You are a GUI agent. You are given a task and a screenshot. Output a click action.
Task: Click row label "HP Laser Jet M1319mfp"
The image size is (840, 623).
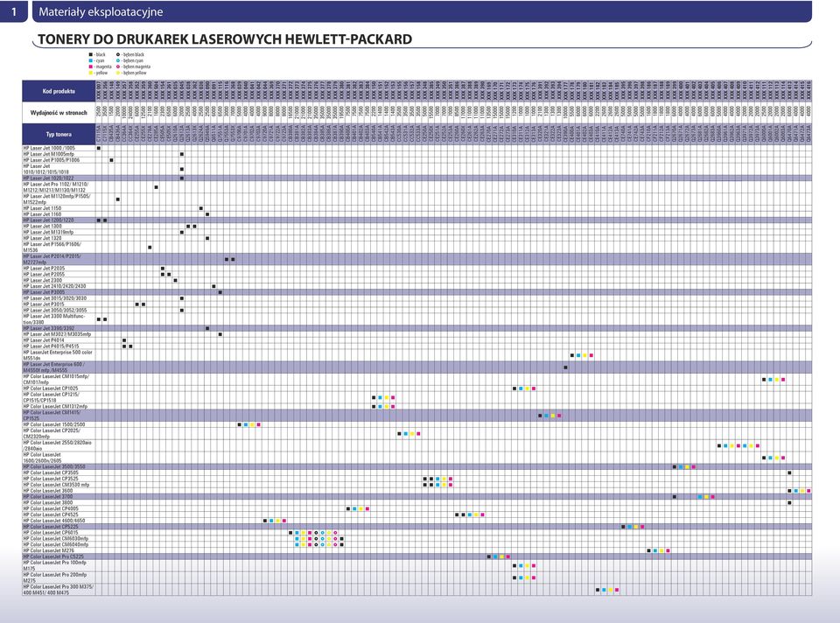tap(48, 232)
